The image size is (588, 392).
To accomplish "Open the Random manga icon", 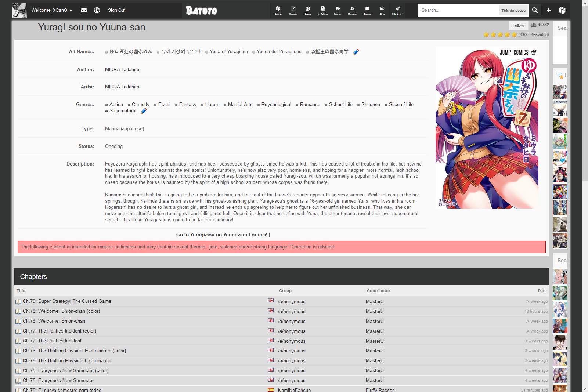I will [293, 10].
